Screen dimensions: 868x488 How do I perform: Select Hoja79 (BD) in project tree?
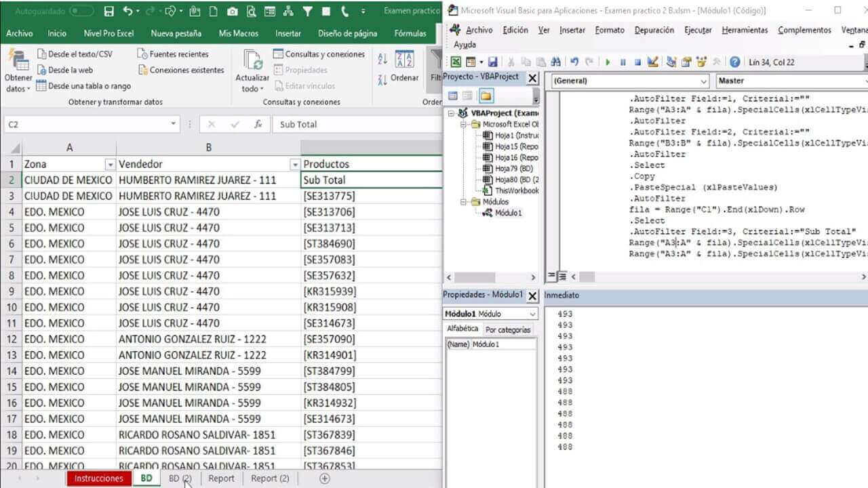tap(514, 169)
